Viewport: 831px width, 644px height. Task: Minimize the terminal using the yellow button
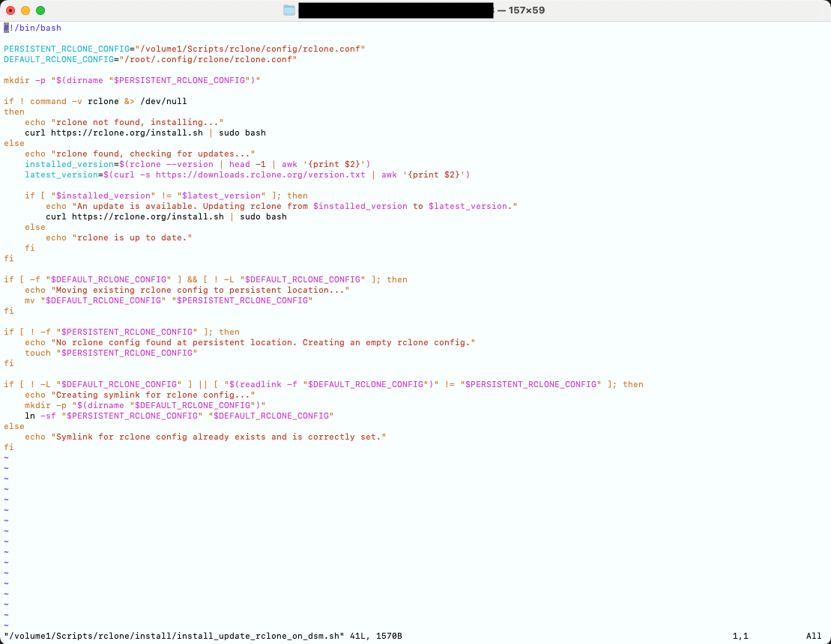25,10
